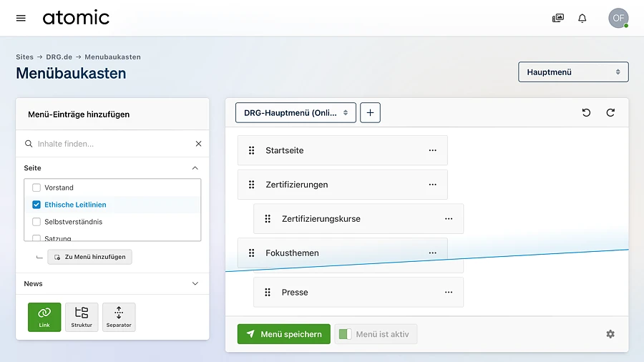Open the DRG-Hauptmenü selection dropdown
The image size is (644, 362).
296,113
